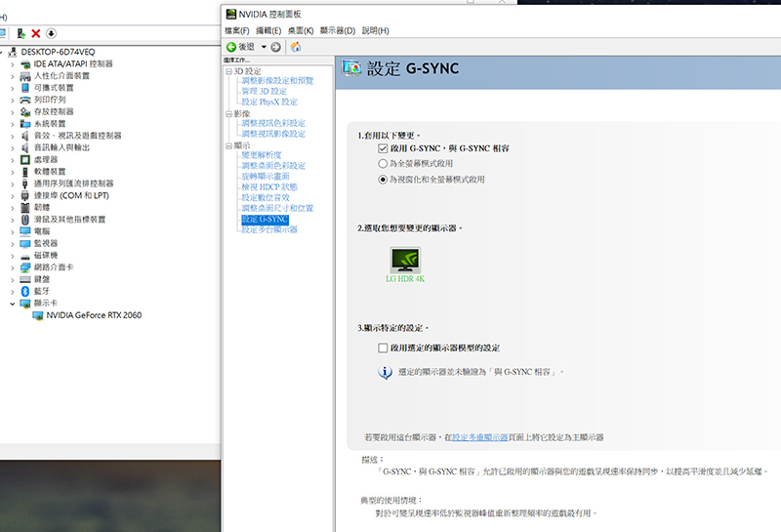
Task: Click the 設定 G-SYNC header icon
Action: tap(351, 68)
